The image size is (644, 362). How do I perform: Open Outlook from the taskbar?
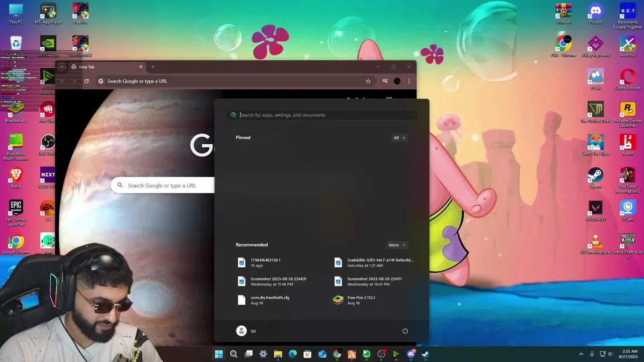pyautogui.click(x=322, y=354)
